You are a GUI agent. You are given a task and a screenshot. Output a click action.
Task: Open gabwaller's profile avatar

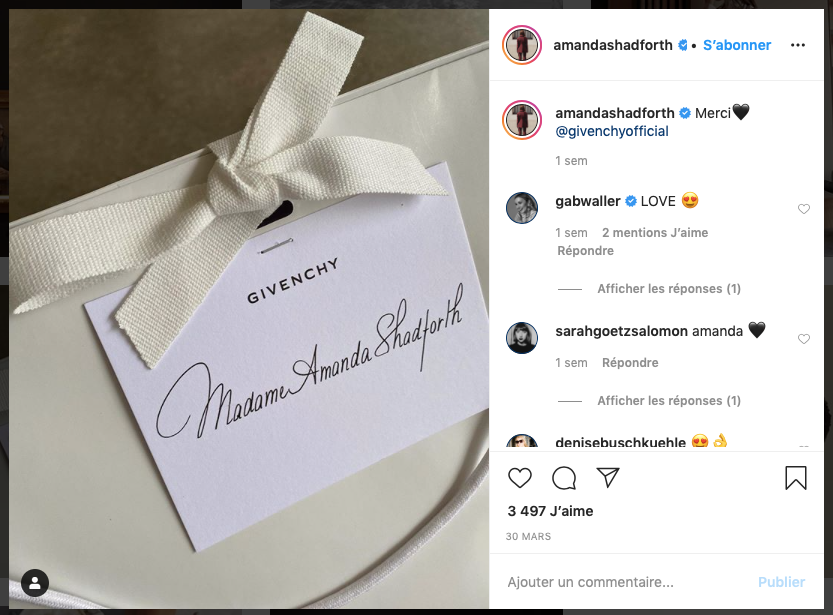(522, 208)
